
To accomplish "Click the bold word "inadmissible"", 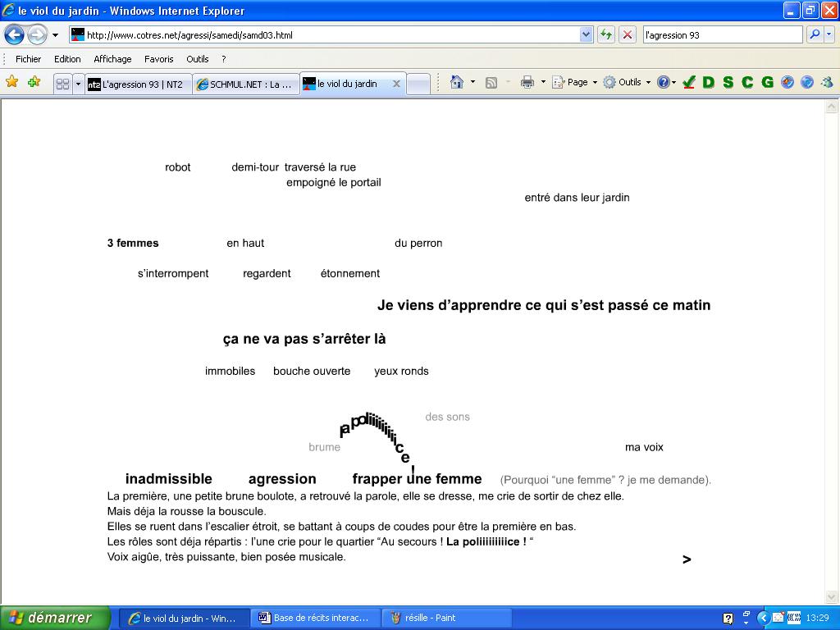I will coord(169,479).
